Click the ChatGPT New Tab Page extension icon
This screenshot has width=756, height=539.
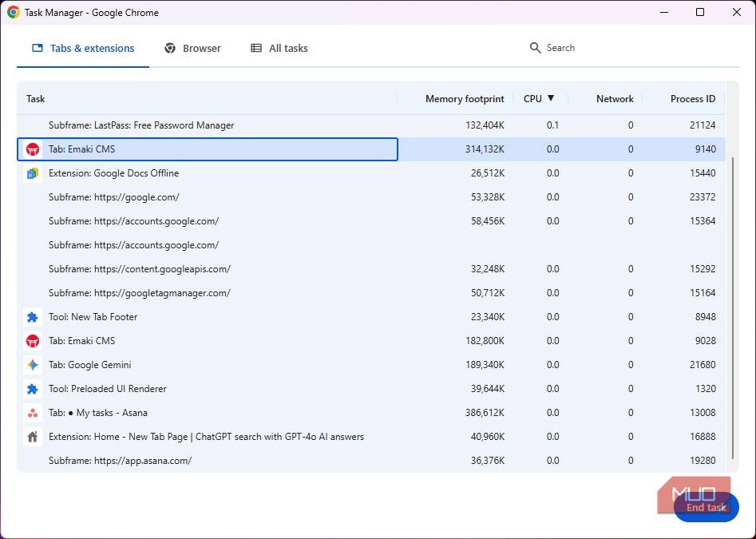[x=32, y=437]
